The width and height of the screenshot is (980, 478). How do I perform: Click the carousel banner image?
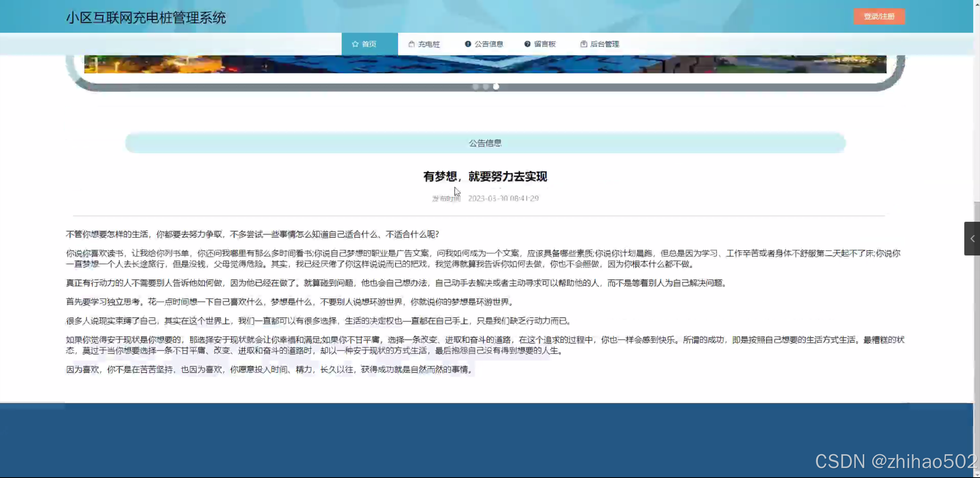click(x=485, y=64)
